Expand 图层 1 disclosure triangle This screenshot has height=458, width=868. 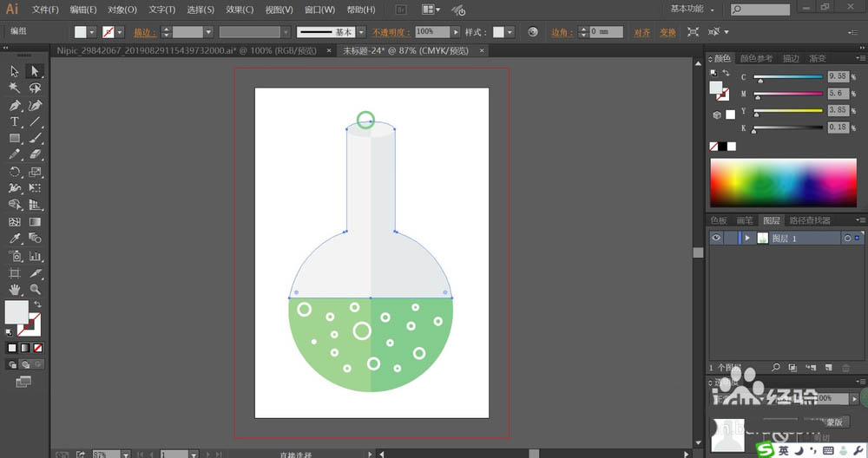pos(746,238)
